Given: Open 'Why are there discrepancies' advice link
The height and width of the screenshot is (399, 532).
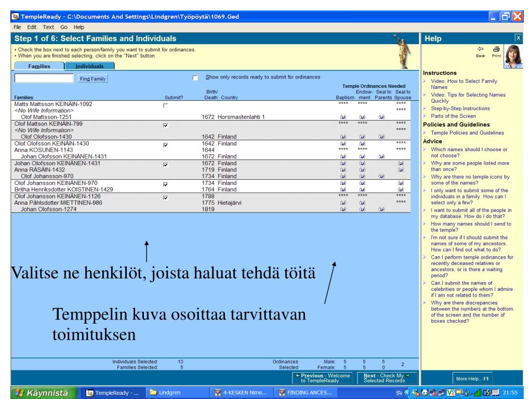Looking at the screenshot, I should coord(472,312).
